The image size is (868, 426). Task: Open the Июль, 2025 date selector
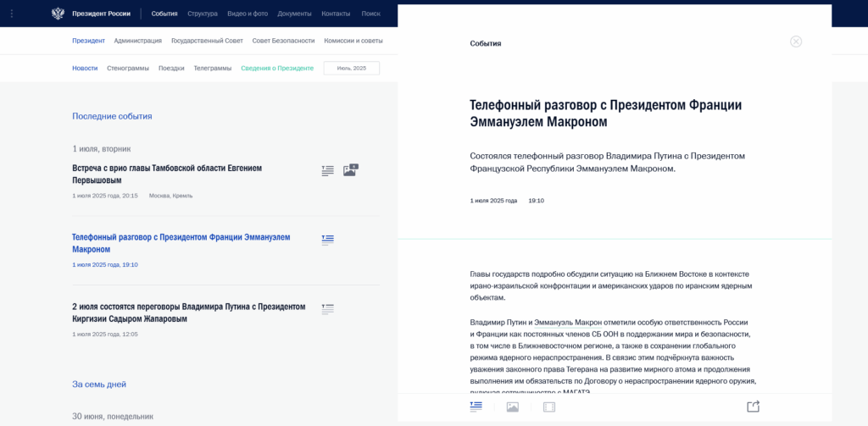pyautogui.click(x=352, y=68)
